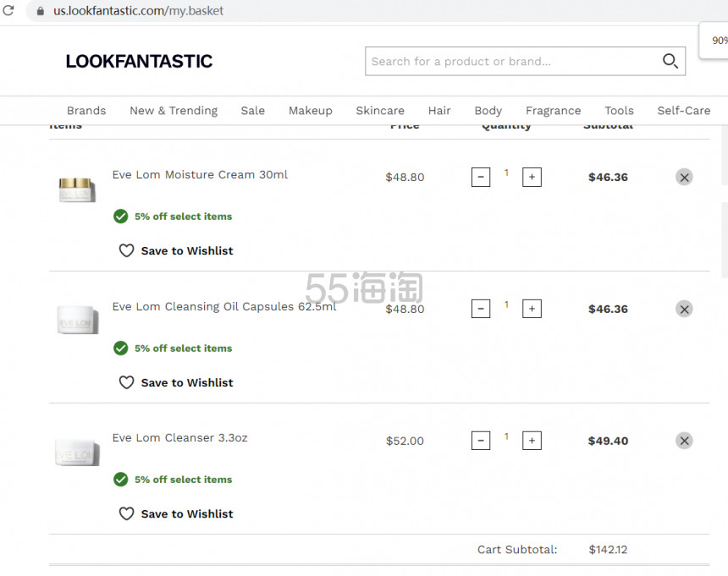The width and height of the screenshot is (728, 576).
Task: Click the $52.00 price value
Action: 405,441
